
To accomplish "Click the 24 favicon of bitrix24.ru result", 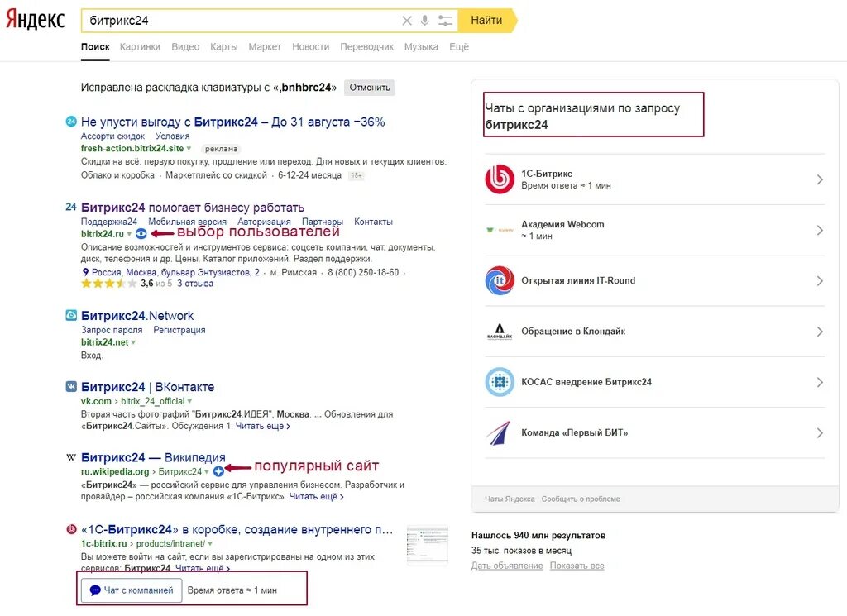I will [71, 207].
